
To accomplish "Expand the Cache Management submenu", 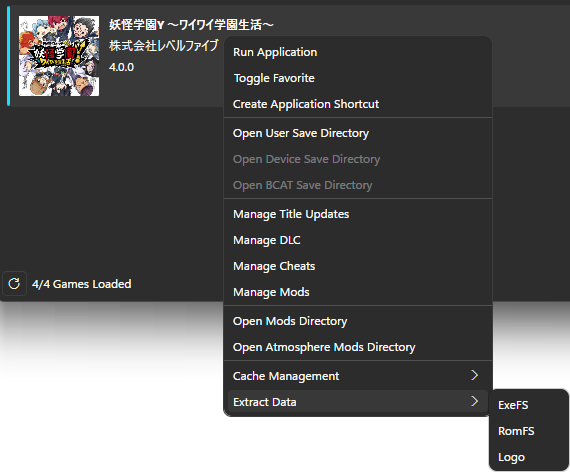I will coord(358,376).
